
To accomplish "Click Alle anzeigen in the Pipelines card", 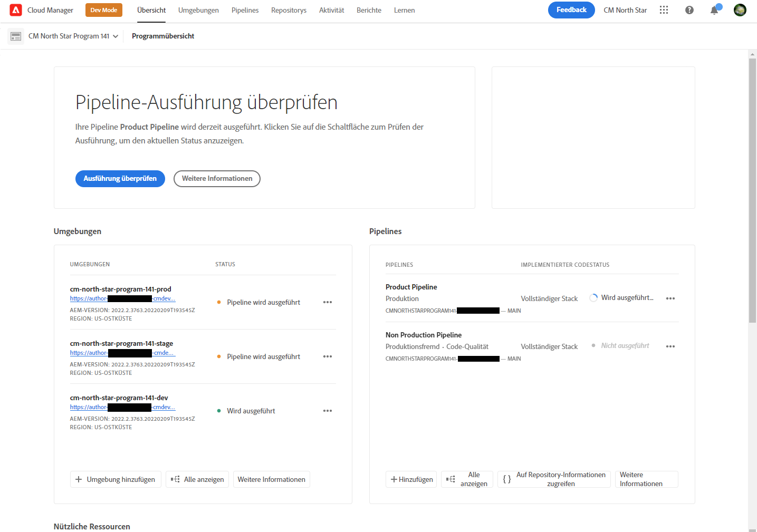I will pyautogui.click(x=467, y=479).
